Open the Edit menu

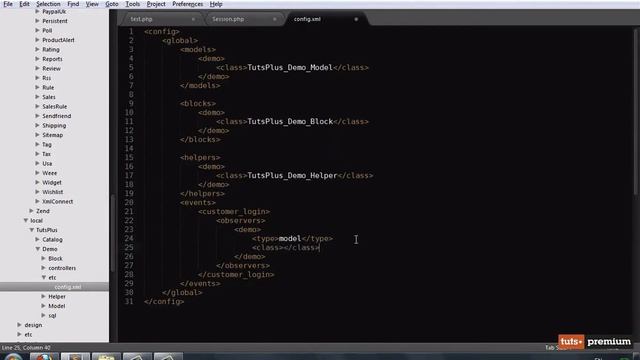click(24, 4)
